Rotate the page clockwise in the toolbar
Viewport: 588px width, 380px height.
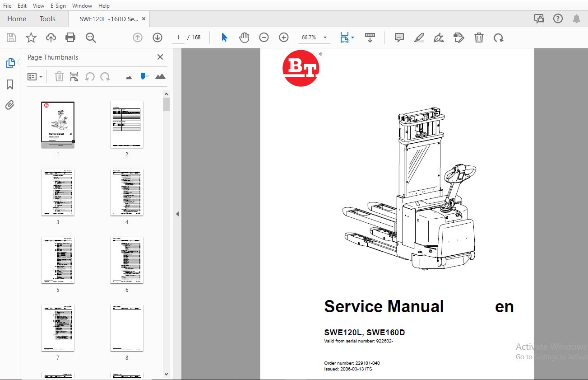[x=498, y=38]
